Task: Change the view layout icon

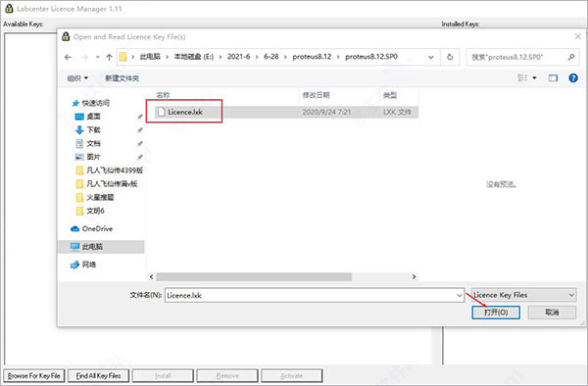Action: click(522, 78)
